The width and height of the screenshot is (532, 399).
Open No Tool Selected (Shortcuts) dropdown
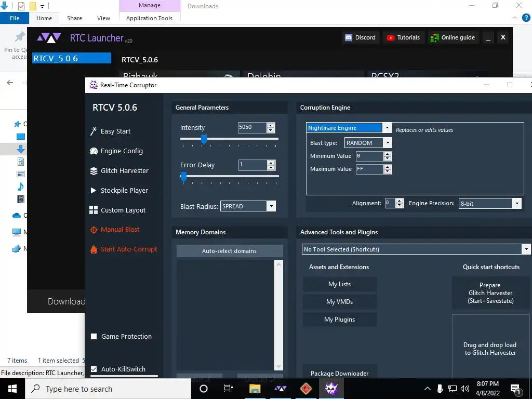pos(526,249)
